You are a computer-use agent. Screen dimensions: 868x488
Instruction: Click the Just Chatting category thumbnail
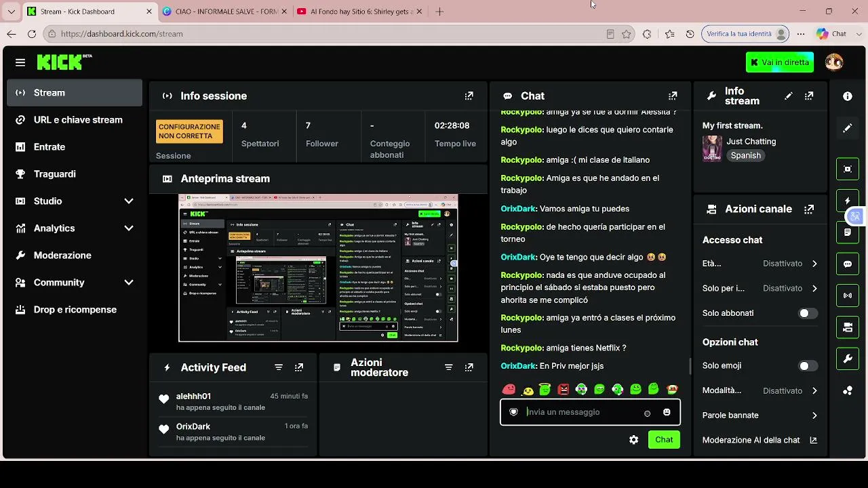pos(712,148)
